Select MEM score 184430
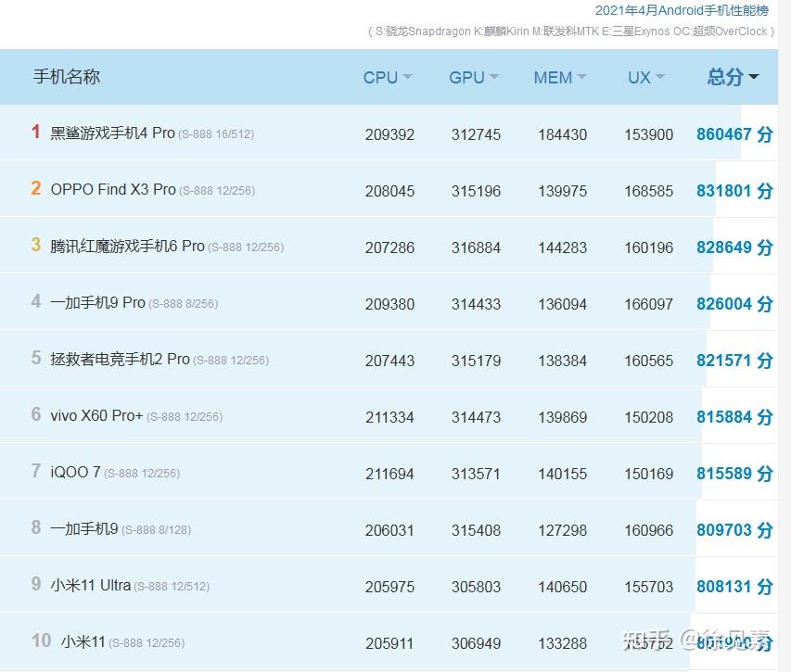 coord(563,134)
